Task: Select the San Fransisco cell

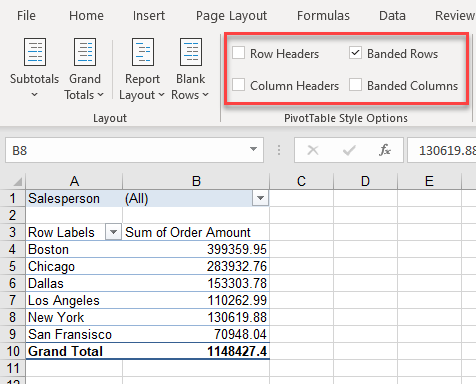Action: tap(74, 334)
